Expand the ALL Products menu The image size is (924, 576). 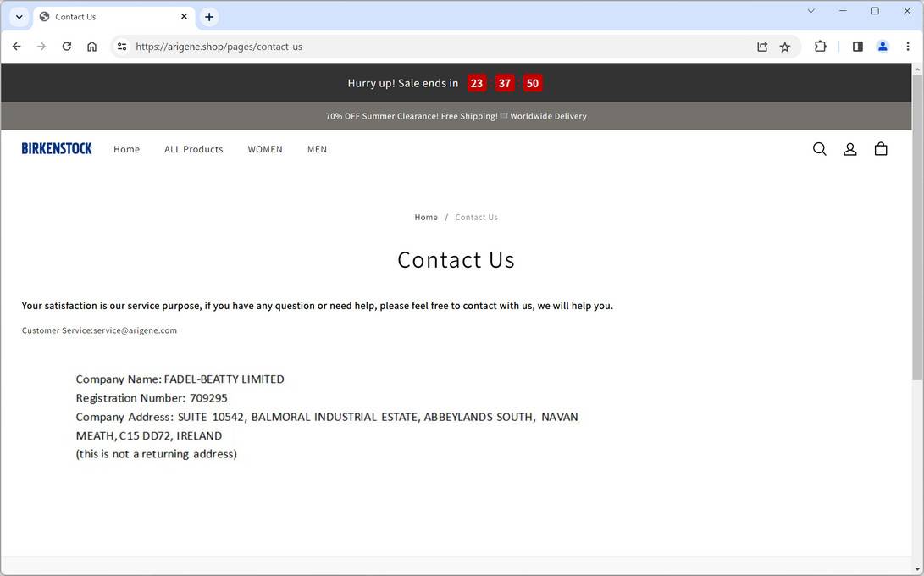coord(193,149)
